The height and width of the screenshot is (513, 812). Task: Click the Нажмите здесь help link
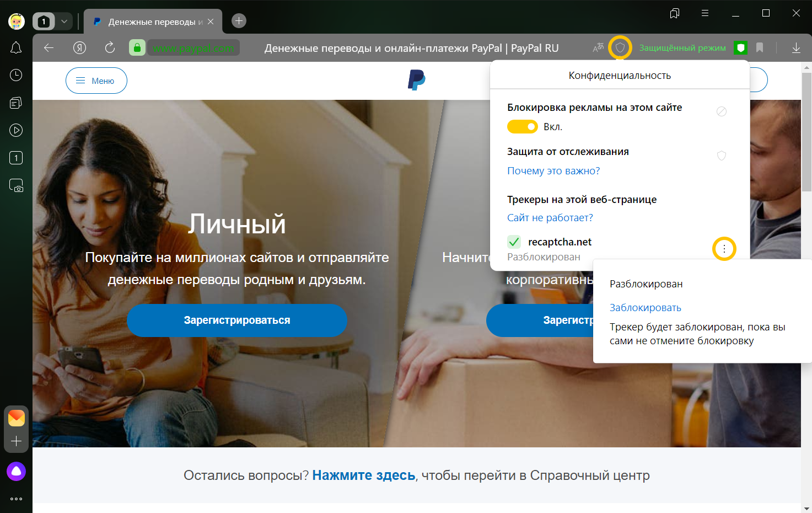[364, 475]
